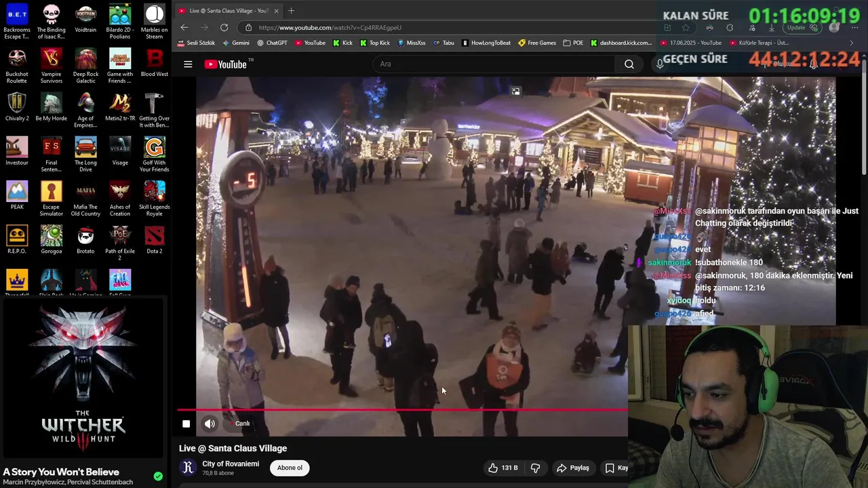The height and width of the screenshot is (488, 868).
Task: Click the browser reload icon
Action: pyautogui.click(x=224, y=28)
